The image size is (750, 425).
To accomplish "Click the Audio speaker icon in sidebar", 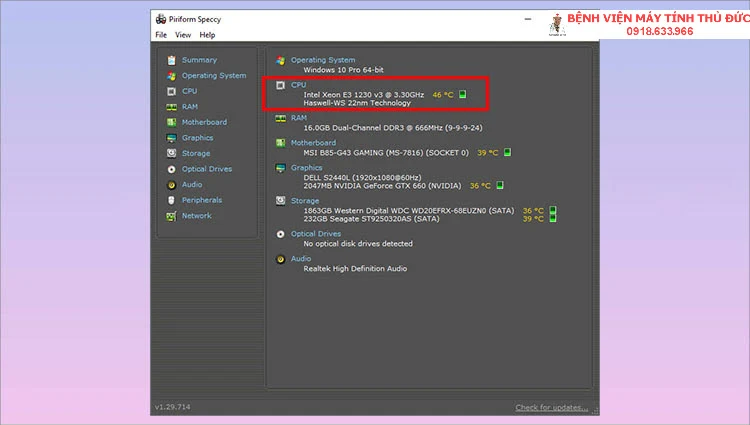I will pos(171,185).
